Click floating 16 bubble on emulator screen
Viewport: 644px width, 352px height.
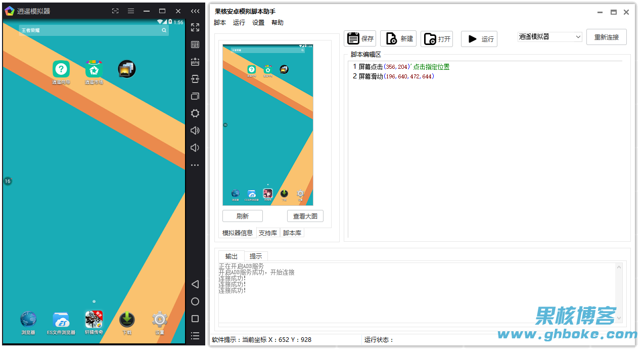coord(8,181)
